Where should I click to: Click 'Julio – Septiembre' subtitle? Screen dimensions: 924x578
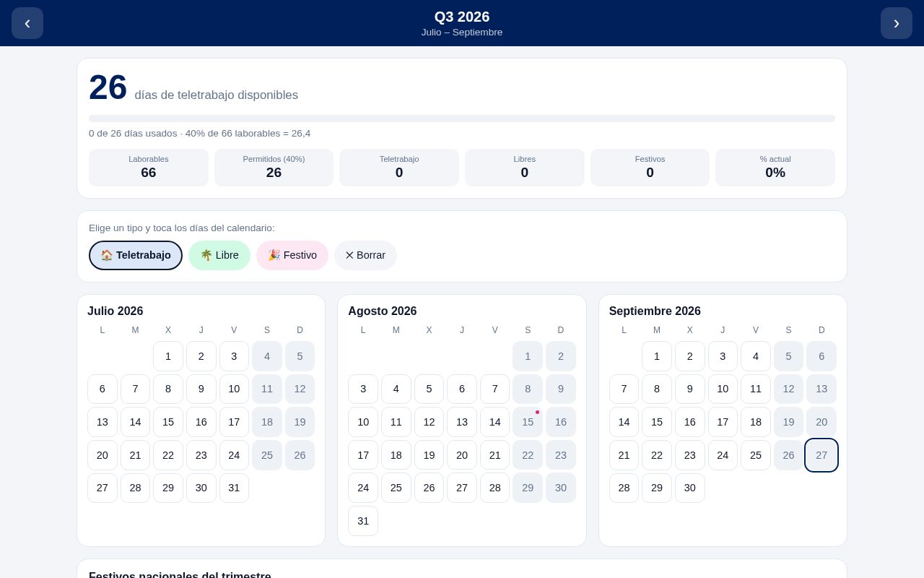(462, 33)
